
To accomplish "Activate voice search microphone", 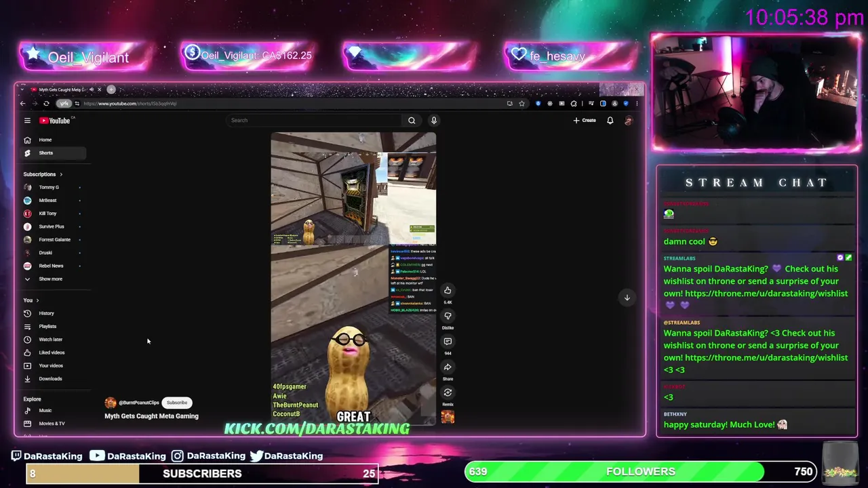I will pos(434,121).
